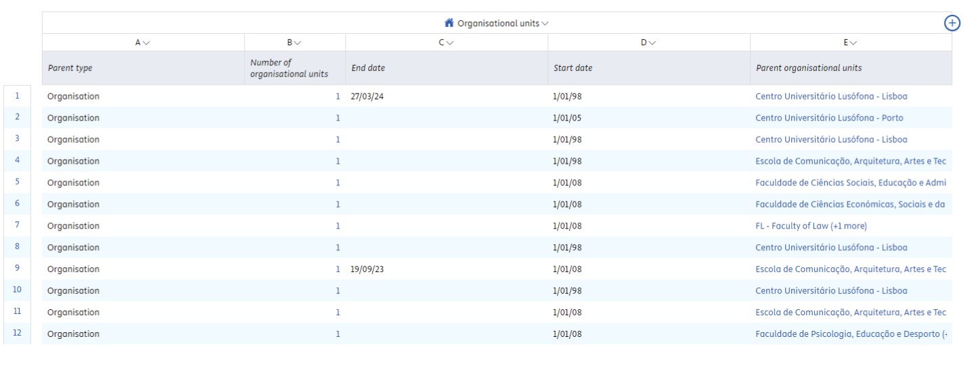Open row 11 Escola de Comunicação link
Viewport: 980px width, 366px height.
[851, 313]
